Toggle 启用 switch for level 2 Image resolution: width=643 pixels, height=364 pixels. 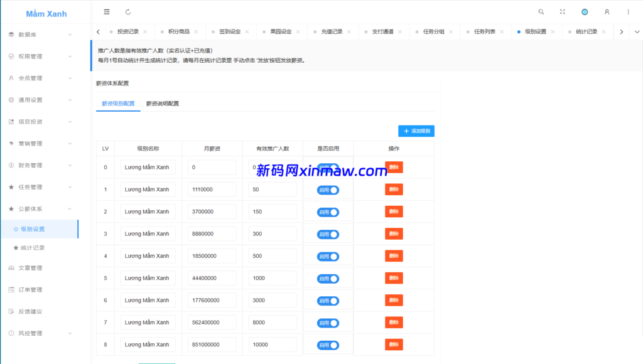coord(328,212)
